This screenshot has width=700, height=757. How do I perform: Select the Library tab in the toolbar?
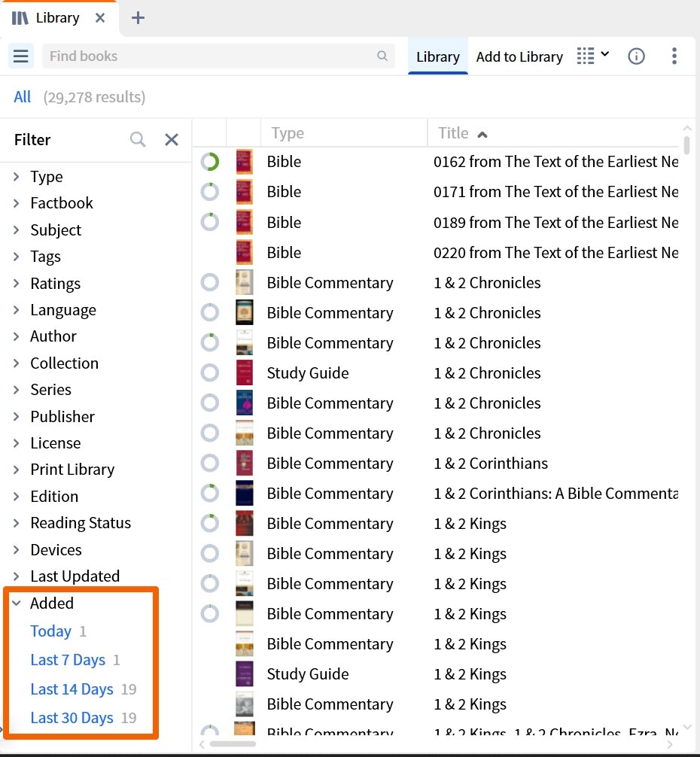(437, 56)
